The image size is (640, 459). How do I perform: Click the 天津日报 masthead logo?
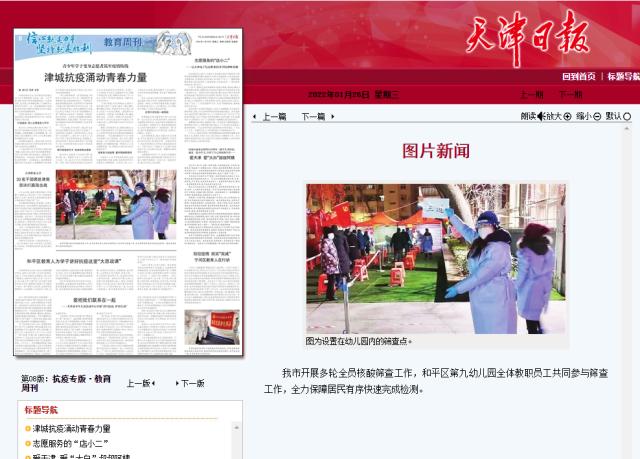coord(527,38)
